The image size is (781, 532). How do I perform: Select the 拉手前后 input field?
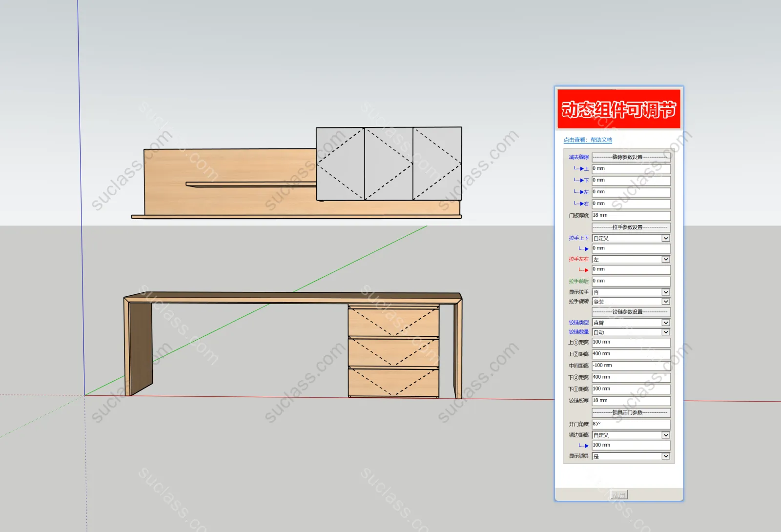coord(631,281)
